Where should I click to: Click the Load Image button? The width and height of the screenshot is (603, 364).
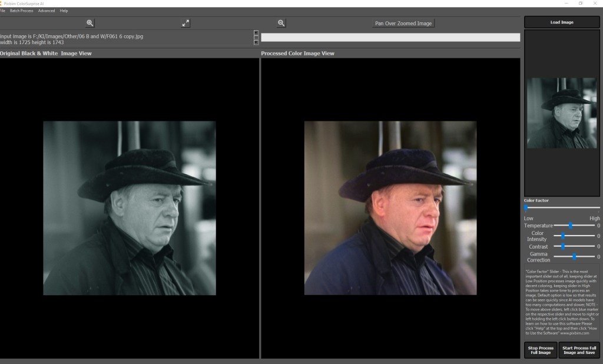click(x=561, y=22)
